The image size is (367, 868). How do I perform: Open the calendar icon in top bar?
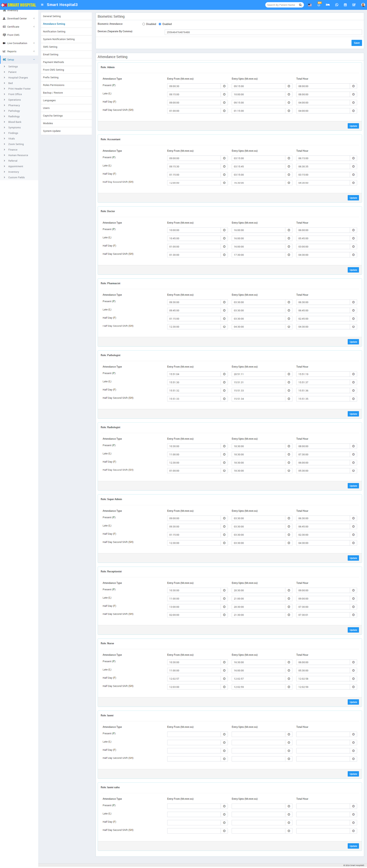click(x=345, y=5)
